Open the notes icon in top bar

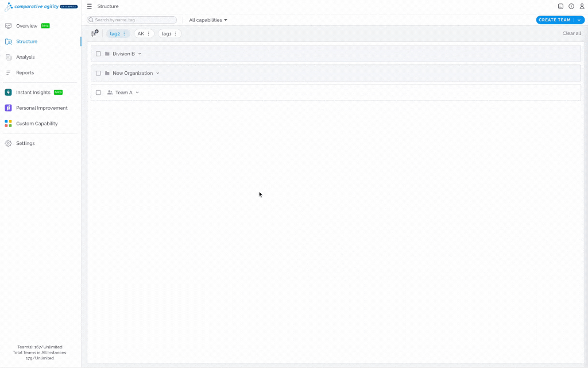click(560, 6)
